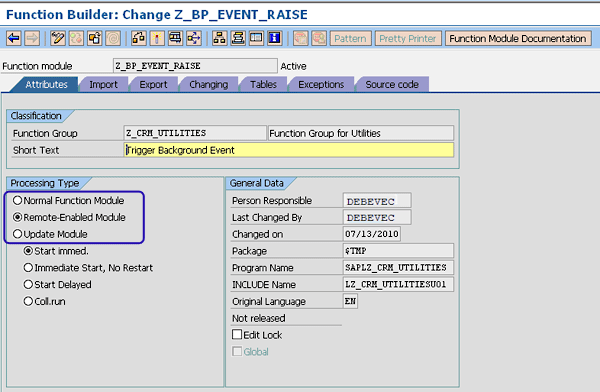Open the Import tab
Image resolution: width=600 pixels, height=392 pixels.
click(103, 85)
